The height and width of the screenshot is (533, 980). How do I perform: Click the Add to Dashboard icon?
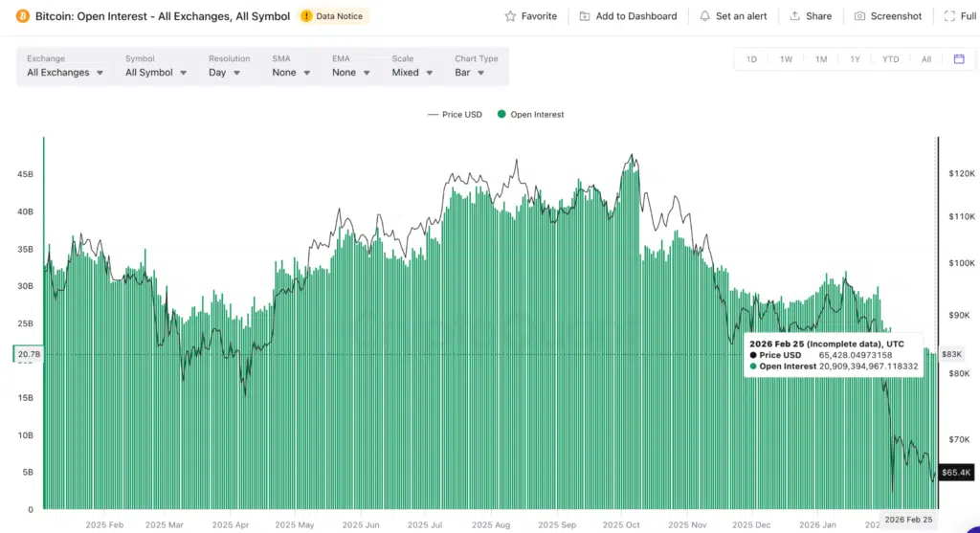tap(585, 16)
